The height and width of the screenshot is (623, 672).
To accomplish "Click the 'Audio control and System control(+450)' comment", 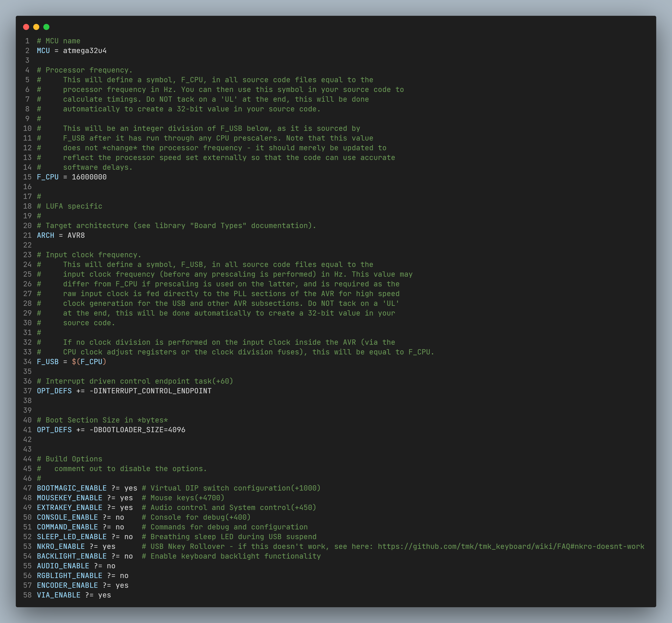I will (229, 508).
